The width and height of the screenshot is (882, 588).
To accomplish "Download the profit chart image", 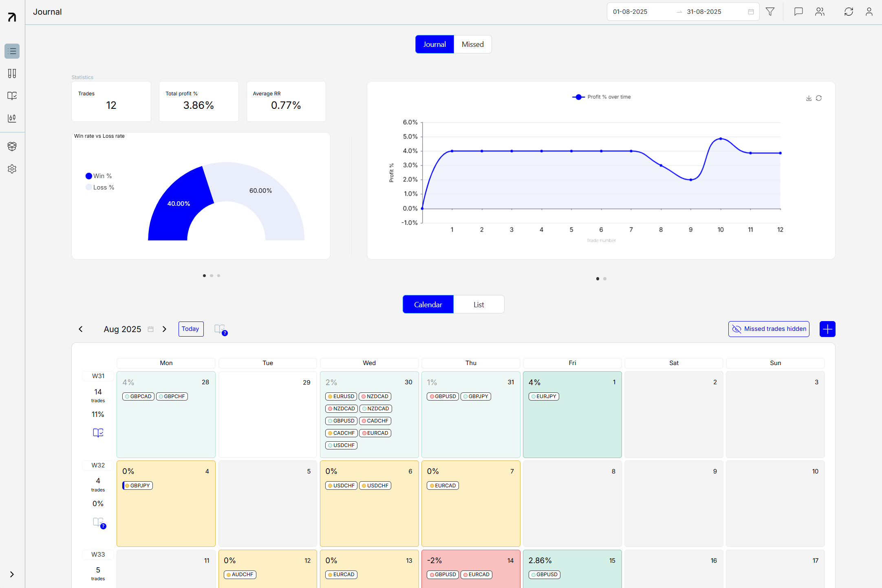I will coord(809,98).
